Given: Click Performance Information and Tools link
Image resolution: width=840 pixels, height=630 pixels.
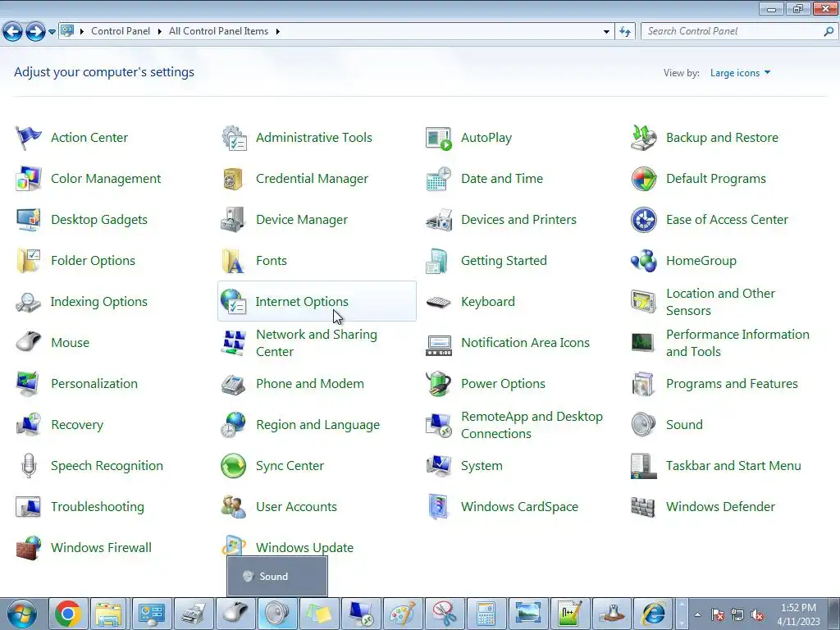Looking at the screenshot, I should (737, 343).
